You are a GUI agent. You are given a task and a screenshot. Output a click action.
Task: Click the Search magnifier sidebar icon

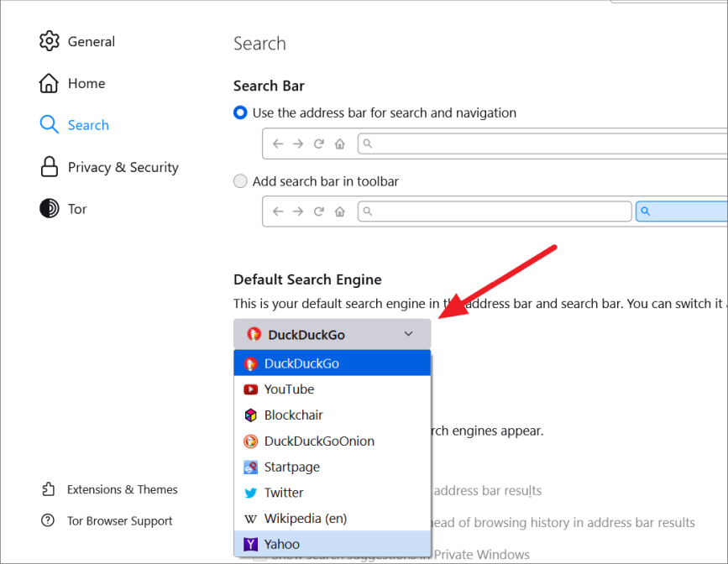click(x=50, y=125)
